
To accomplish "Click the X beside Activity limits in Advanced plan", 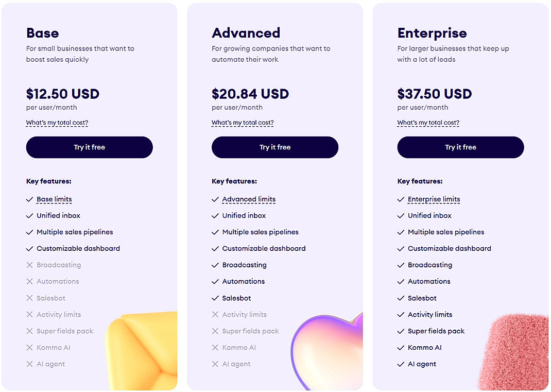I will (215, 314).
